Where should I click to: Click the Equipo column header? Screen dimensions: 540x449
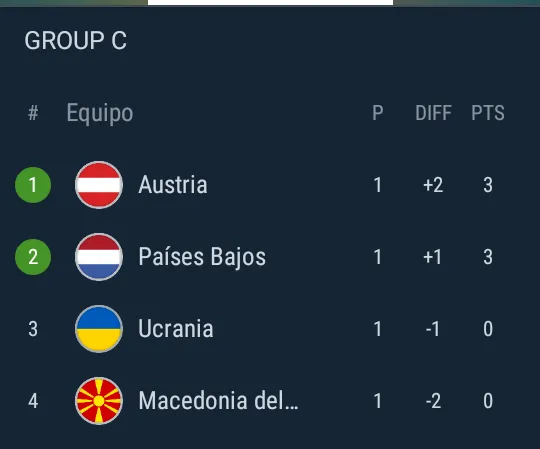tap(100, 113)
